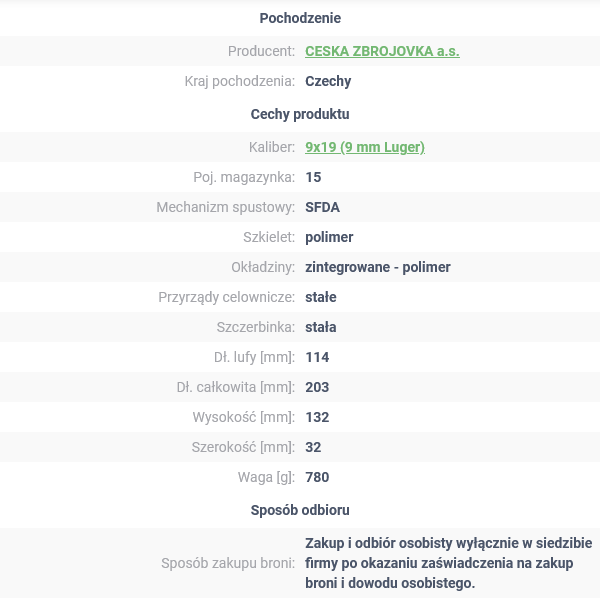
Task: Click the SFDA trigger mechanism value
Action: point(322,207)
